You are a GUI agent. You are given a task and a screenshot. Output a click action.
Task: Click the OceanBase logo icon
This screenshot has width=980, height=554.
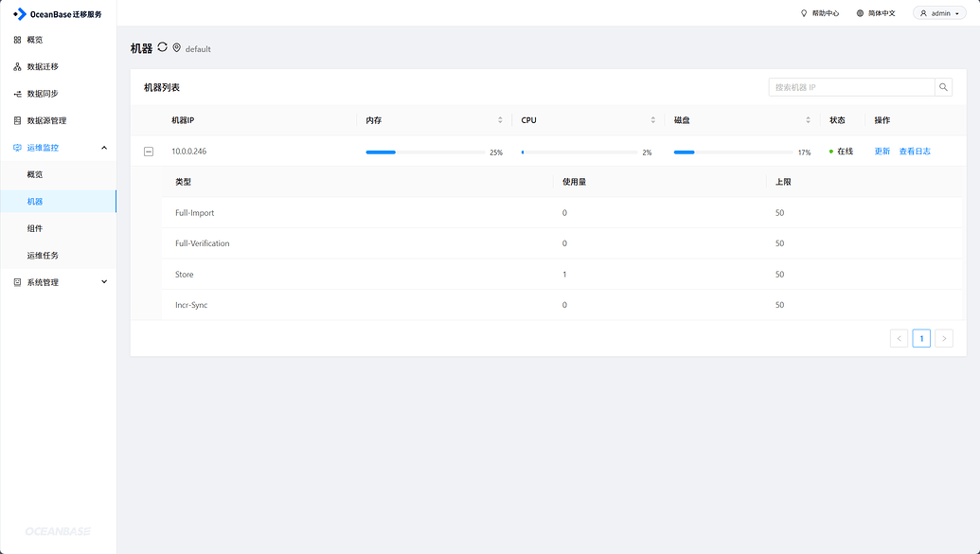coord(20,13)
